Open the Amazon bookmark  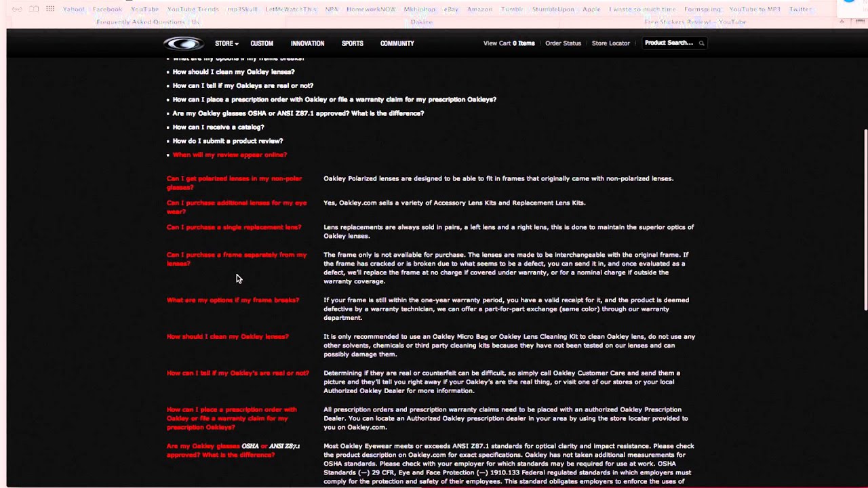tap(479, 9)
